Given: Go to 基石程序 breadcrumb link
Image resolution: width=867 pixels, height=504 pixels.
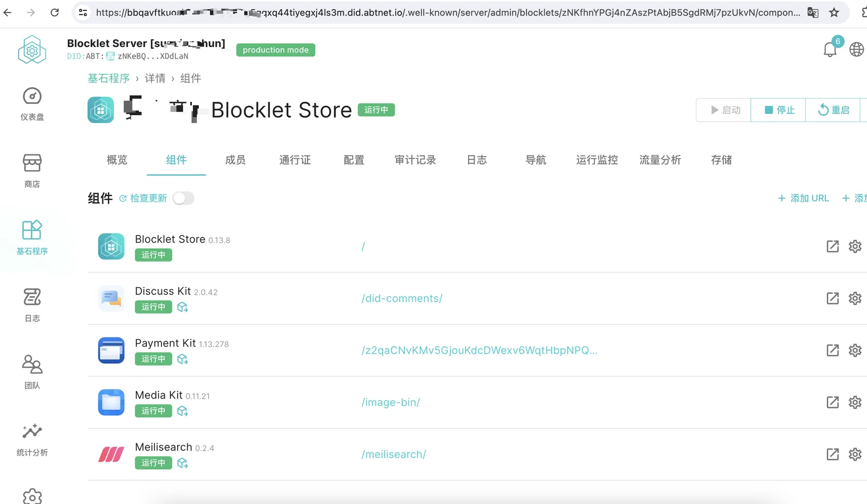Looking at the screenshot, I should [x=109, y=78].
